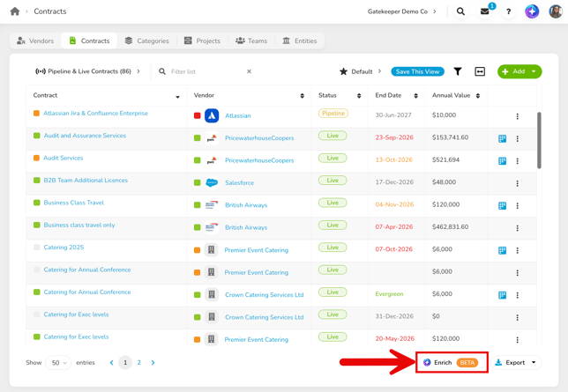The height and width of the screenshot is (392, 568).
Task: Click the Save This View button
Action: (417, 71)
